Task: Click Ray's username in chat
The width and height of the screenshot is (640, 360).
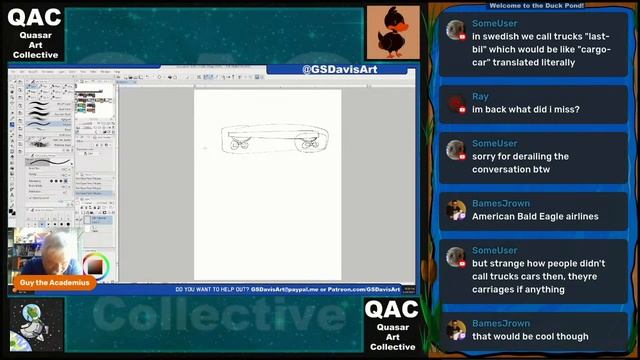Action: coord(480,96)
